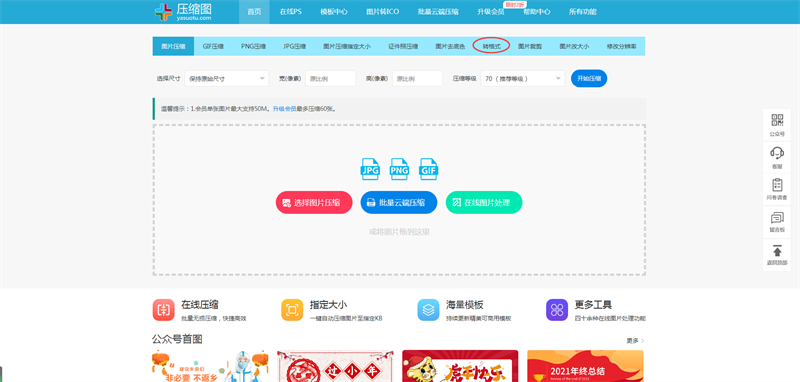Open the 非必要 不返乡 template thumbnail

[210, 366]
